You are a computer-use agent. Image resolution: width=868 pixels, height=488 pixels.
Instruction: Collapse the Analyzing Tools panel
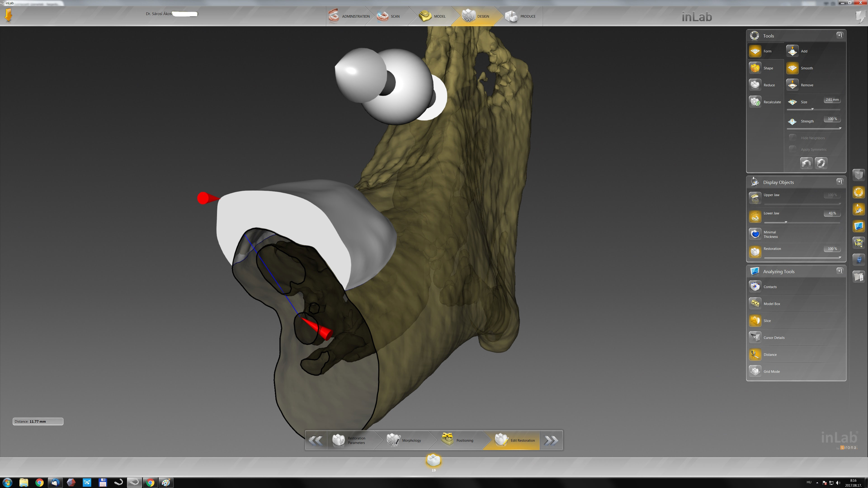click(839, 271)
